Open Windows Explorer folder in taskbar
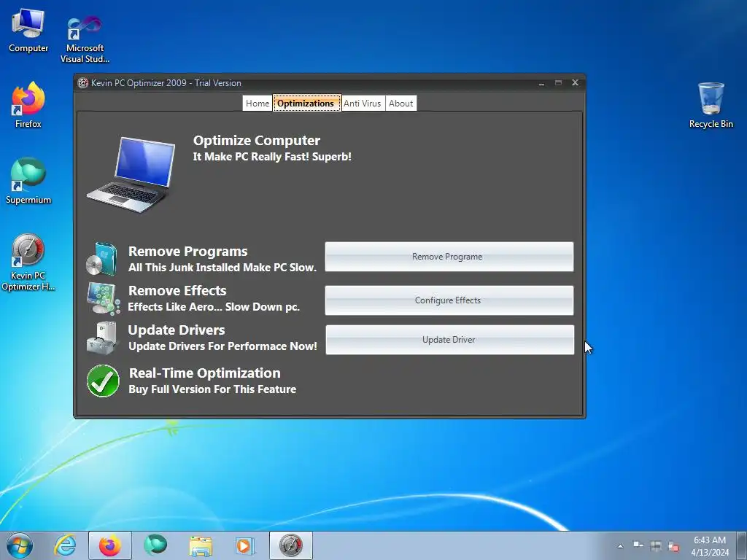Viewport: 747px width, 560px height. tap(201, 545)
